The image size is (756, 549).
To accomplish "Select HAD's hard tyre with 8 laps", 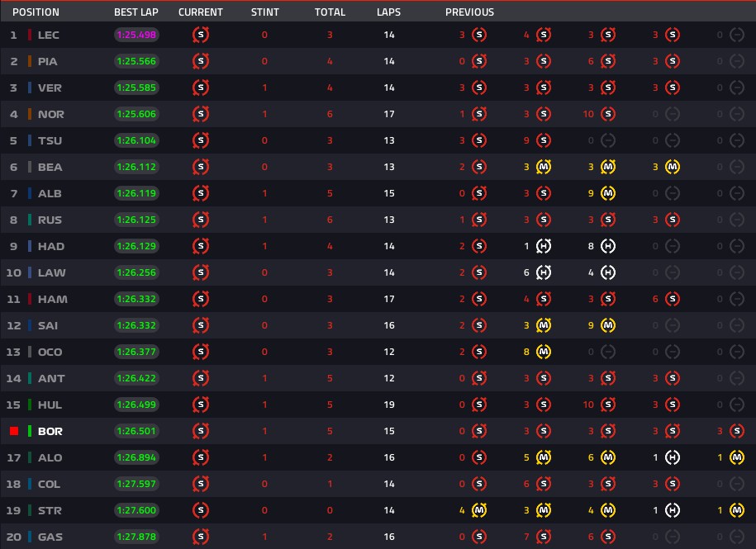I will [x=608, y=246].
